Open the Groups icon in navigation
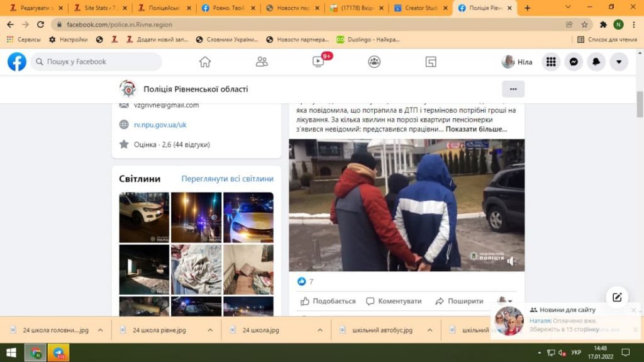 tap(374, 62)
